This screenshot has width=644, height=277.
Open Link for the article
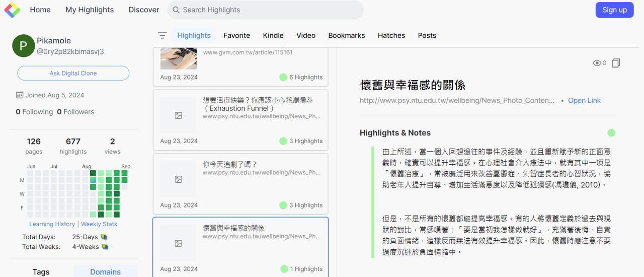click(584, 100)
